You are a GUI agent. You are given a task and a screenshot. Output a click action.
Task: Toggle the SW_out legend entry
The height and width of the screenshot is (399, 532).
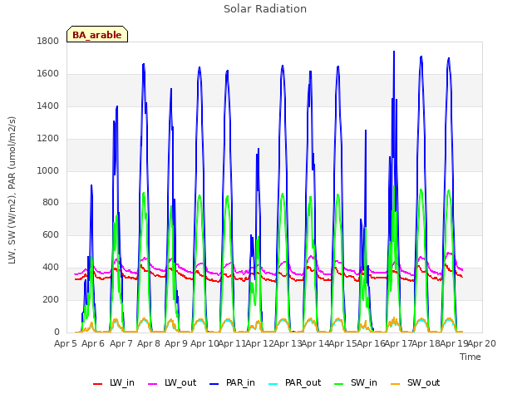416,383
